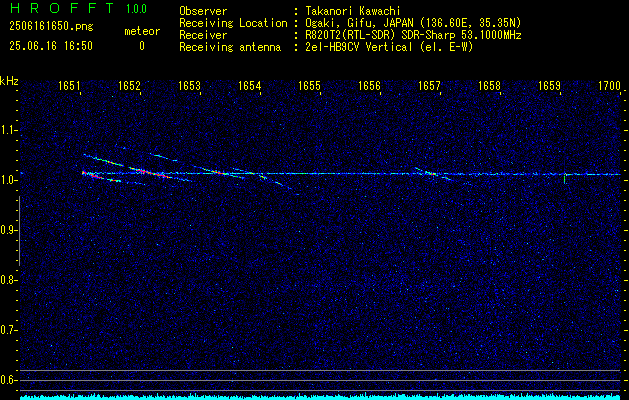Click the meteor label
This screenshot has height=400, width=629.
142,31
